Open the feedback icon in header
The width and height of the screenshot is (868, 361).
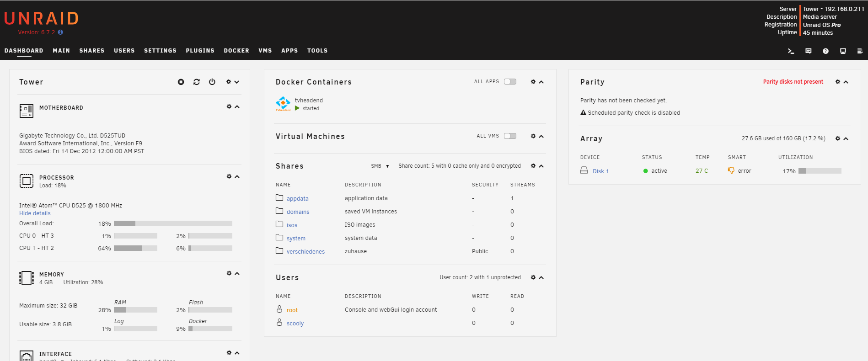click(809, 51)
